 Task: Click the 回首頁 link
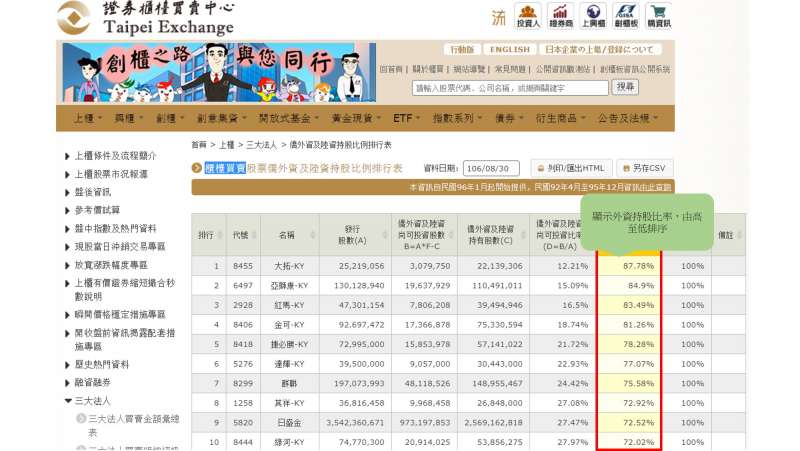391,69
